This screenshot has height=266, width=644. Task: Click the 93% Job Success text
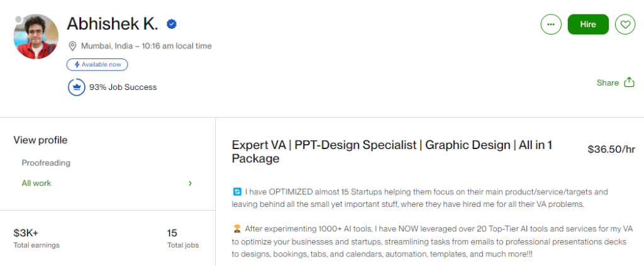coord(123,87)
